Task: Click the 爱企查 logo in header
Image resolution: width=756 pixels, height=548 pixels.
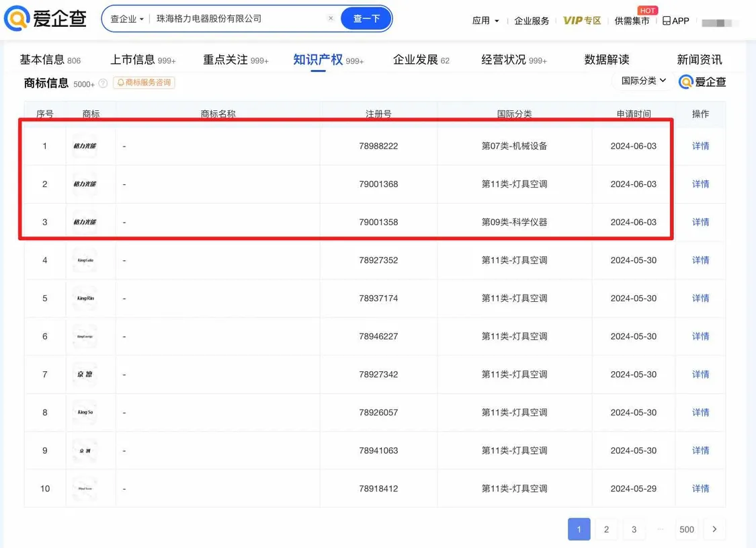Action: (46, 19)
